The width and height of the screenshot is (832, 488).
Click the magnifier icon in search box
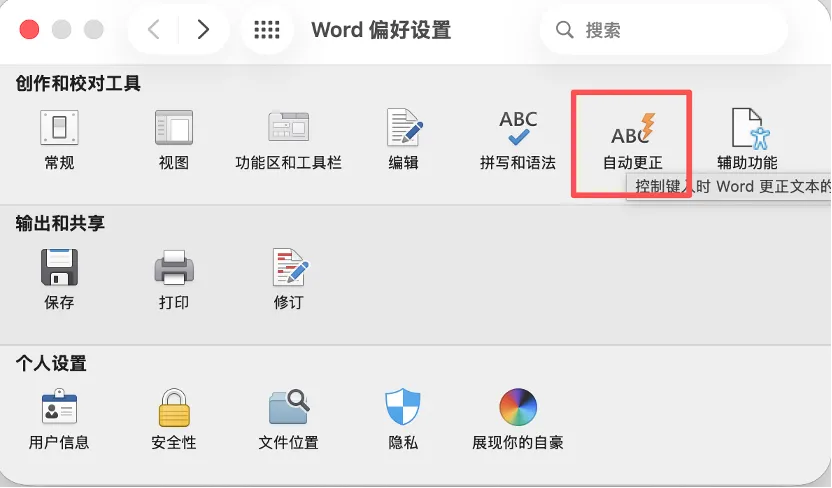pos(564,30)
